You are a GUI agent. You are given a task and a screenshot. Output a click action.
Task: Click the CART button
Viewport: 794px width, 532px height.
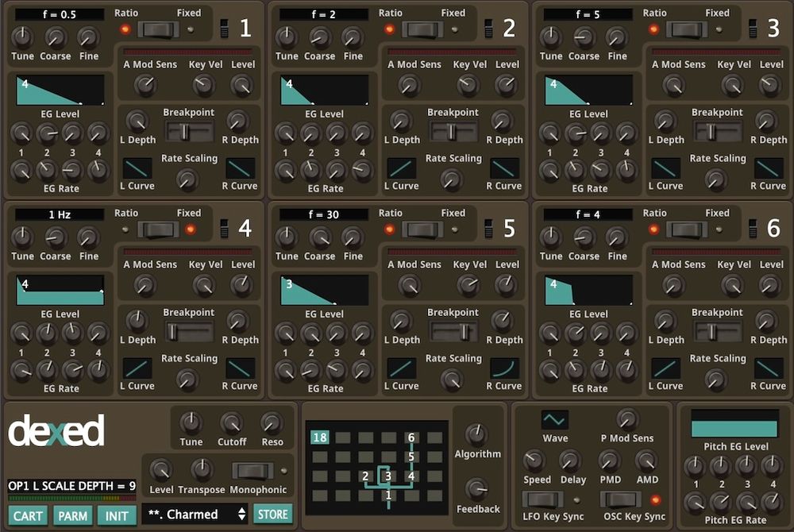tap(28, 516)
